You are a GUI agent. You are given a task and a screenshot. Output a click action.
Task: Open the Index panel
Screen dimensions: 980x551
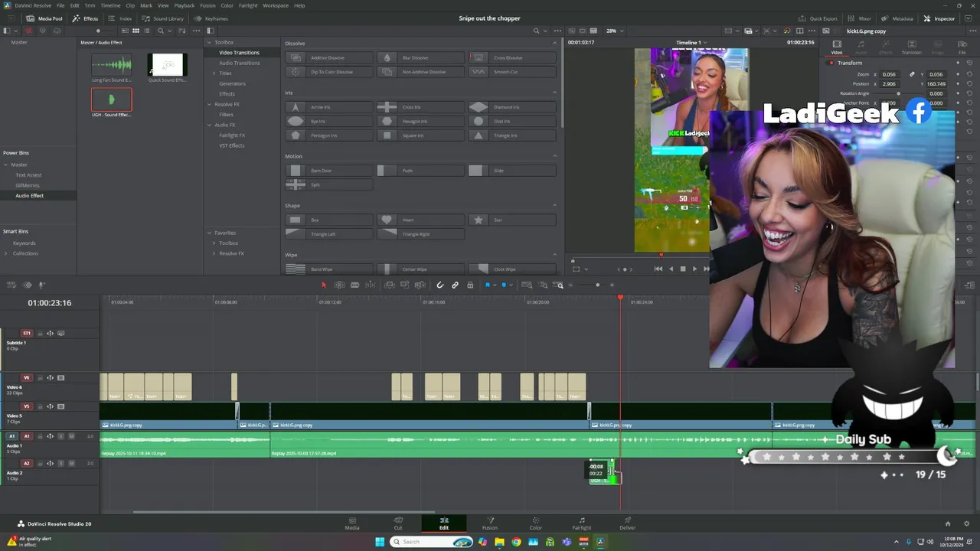(x=120, y=18)
